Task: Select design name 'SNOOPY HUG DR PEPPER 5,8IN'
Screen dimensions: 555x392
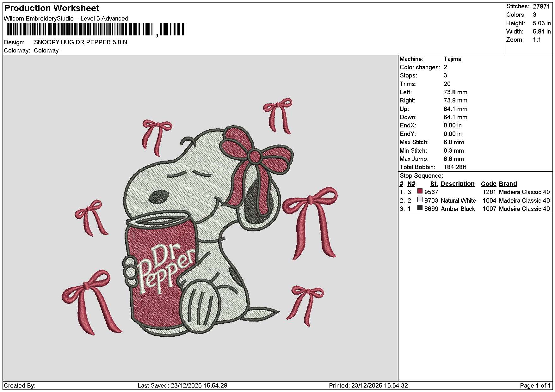Action: [81, 42]
